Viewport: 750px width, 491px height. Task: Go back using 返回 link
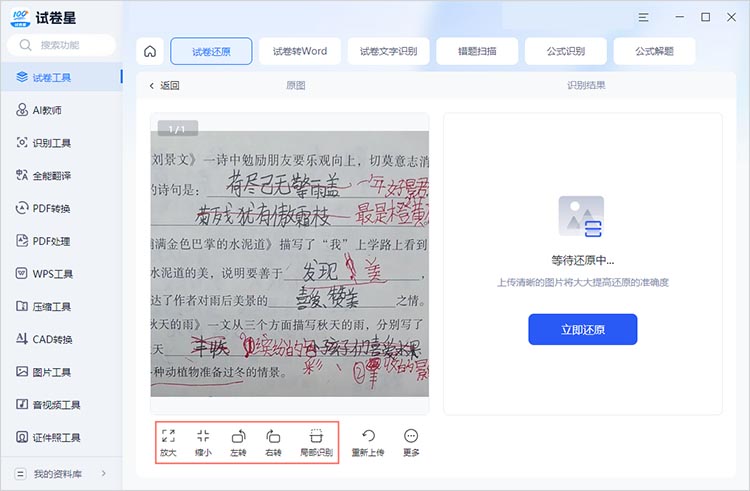coord(164,86)
